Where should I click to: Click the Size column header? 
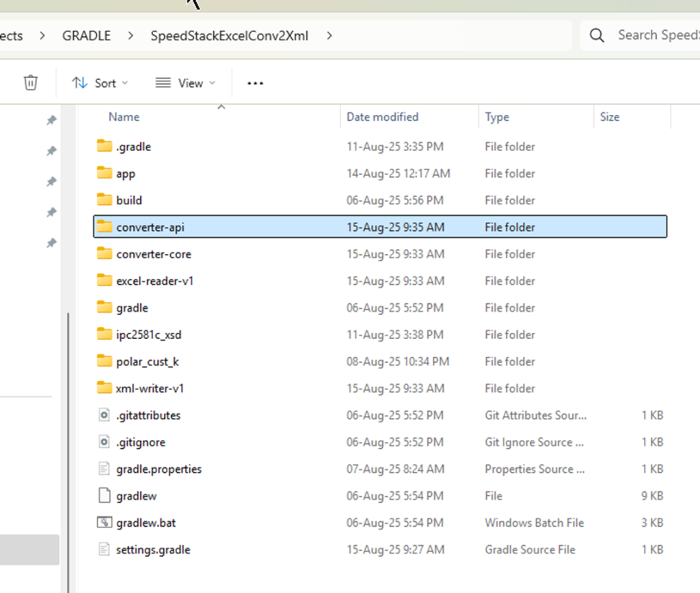pyautogui.click(x=609, y=117)
